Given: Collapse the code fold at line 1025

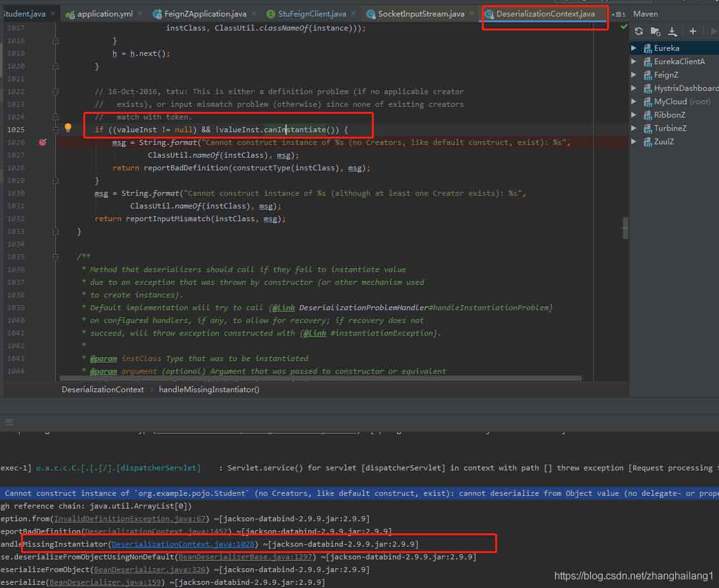Looking at the screenshot, I should click(55, 130).
